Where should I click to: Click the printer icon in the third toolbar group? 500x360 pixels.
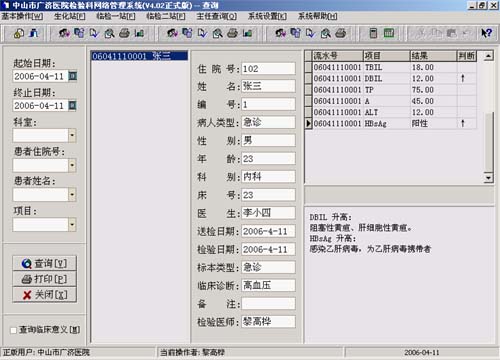(x=232, y=33)
